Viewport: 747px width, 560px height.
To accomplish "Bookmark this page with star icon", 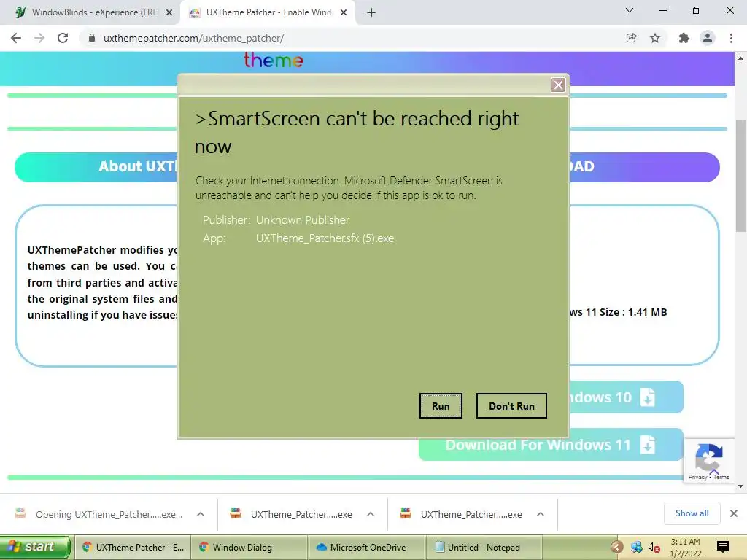I will click(655, 38).
